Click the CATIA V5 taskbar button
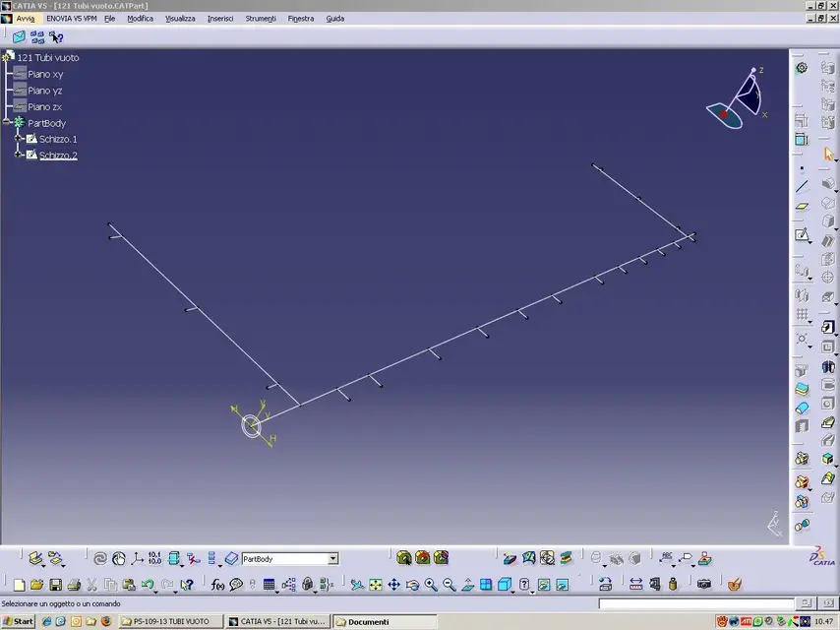 click(x=277, y=621)
